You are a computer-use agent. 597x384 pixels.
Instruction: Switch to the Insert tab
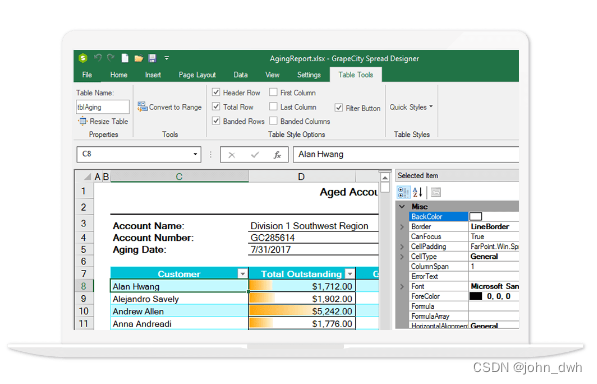[x=153, y=75]
